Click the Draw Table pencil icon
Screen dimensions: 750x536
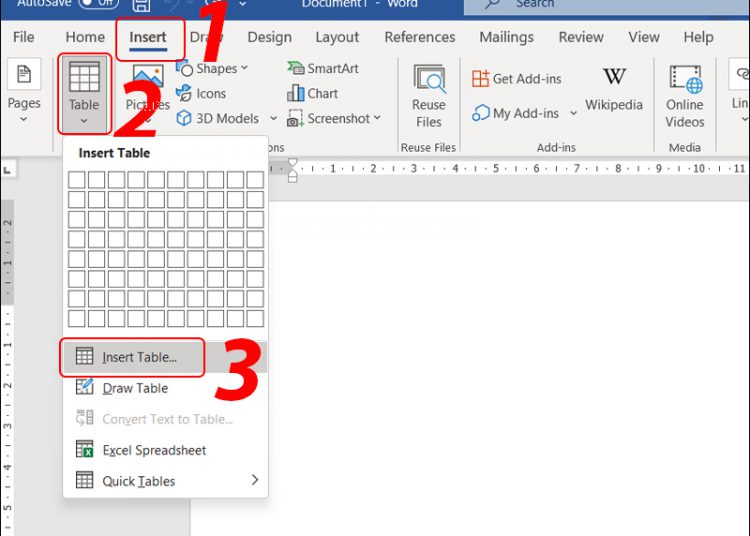(x=85, y=387)
